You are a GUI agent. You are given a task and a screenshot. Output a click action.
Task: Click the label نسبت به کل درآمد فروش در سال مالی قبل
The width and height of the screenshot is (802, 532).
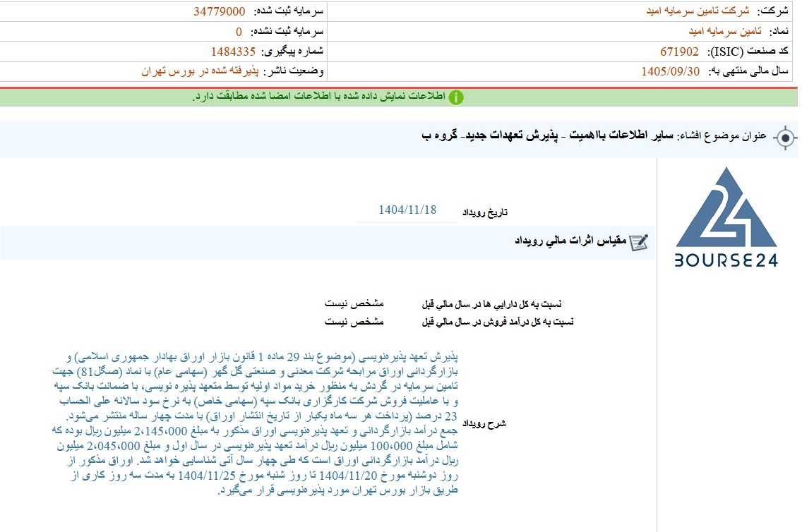pos(498,322)
